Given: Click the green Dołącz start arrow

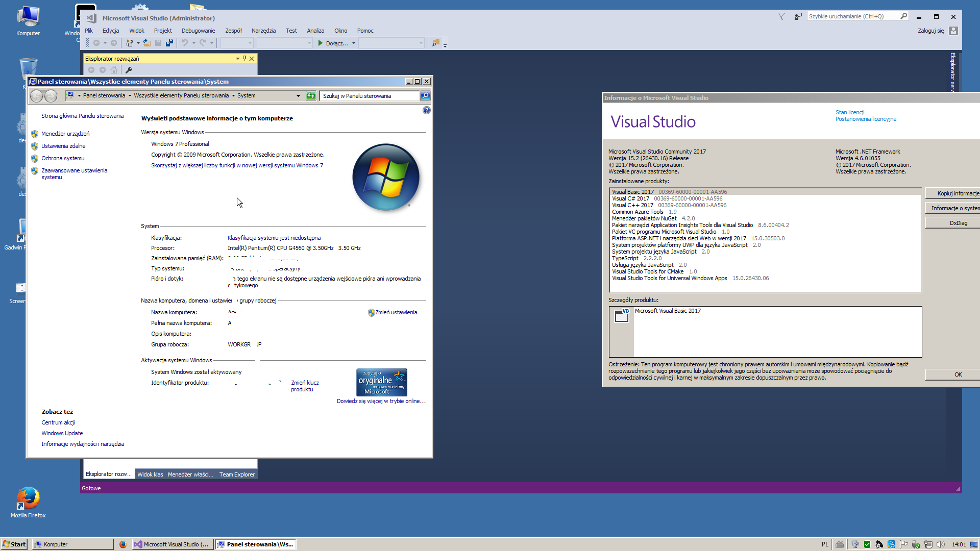Looking at the screenshot, I should pyautogui.click(x=321, y=43).
